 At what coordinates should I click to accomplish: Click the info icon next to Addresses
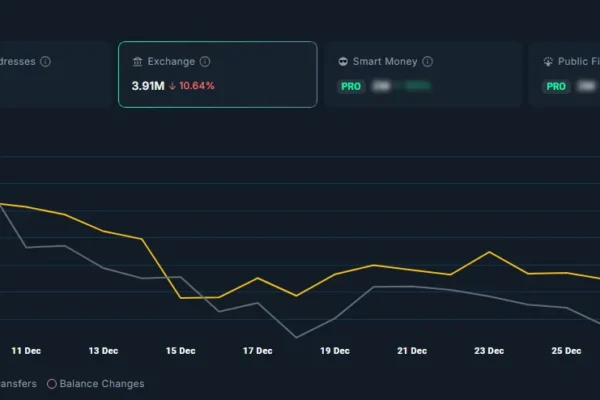[45, 62]
